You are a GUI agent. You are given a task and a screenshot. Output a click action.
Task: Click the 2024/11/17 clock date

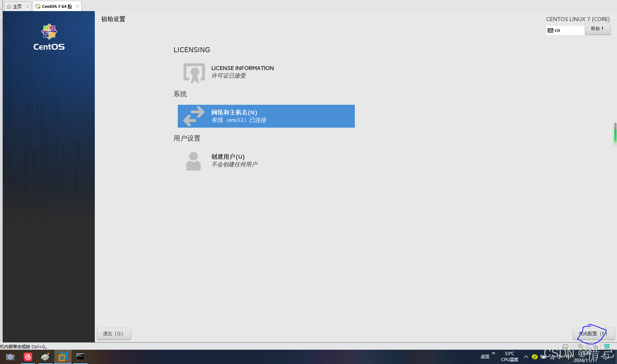(x=586, y=360)
